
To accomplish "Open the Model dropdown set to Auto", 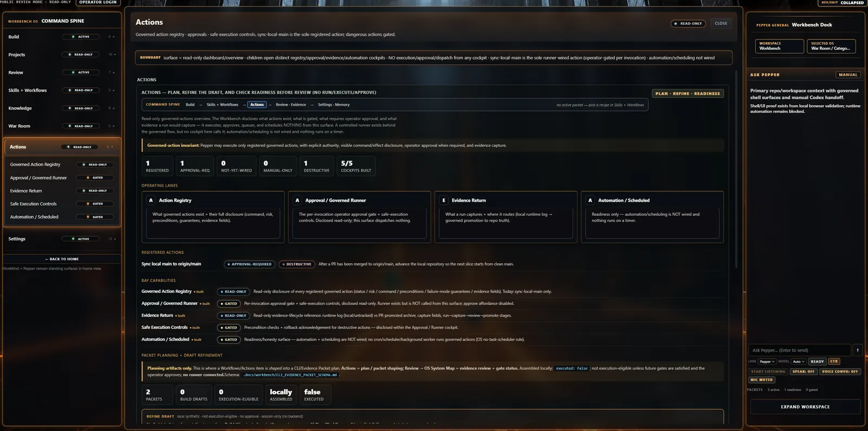I will 799,362.
